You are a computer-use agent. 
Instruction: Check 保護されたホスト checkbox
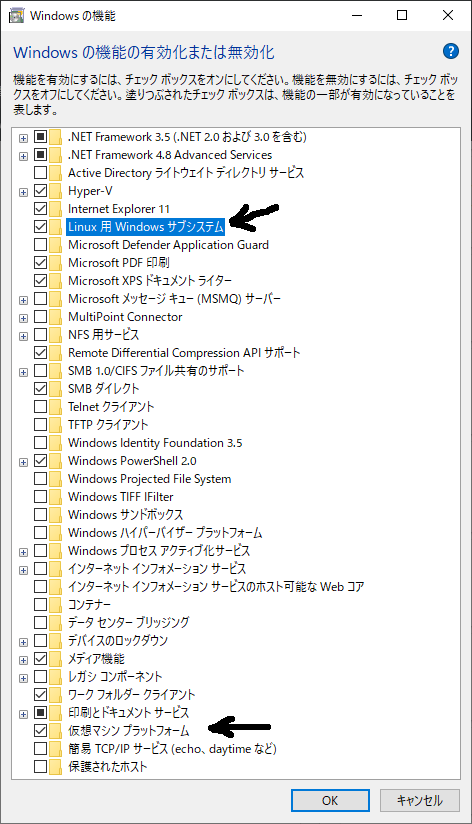40,766
